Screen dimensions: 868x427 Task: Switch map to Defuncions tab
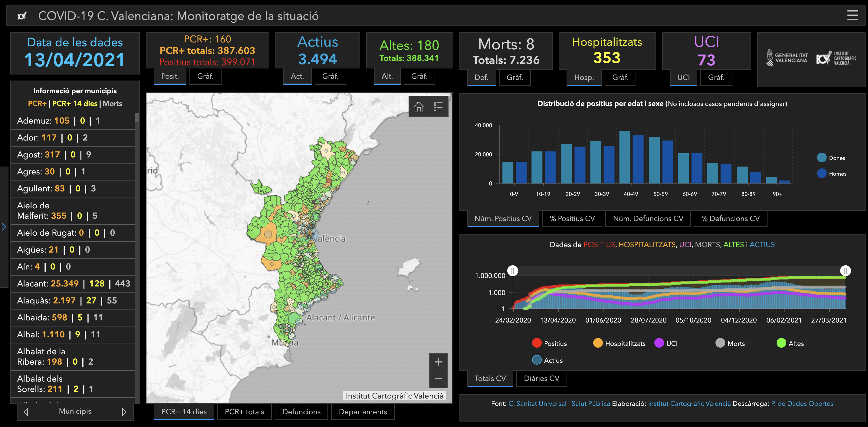tap(301, 412)
